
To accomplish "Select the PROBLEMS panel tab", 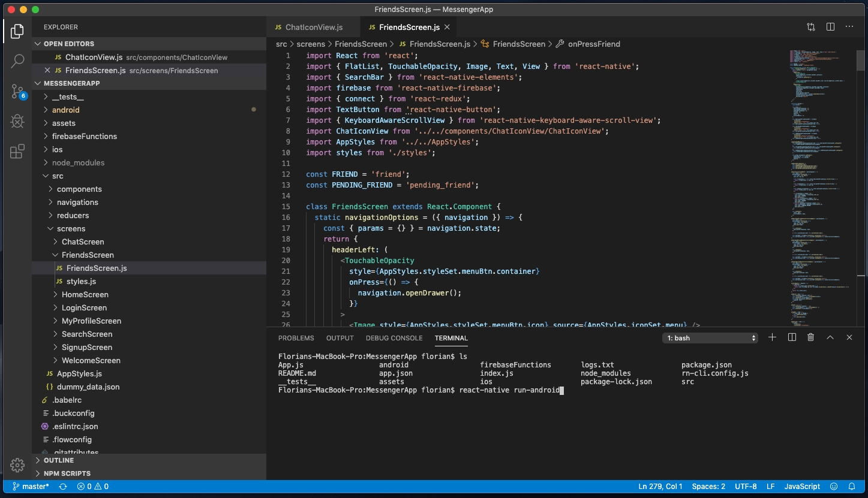I will [x=296, y=338].
